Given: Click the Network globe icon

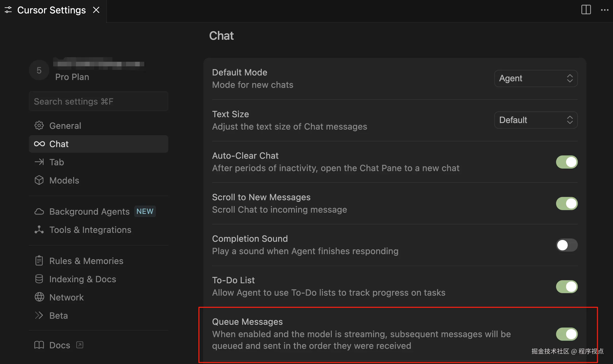Looking at the screenshot, I should 39,297.
